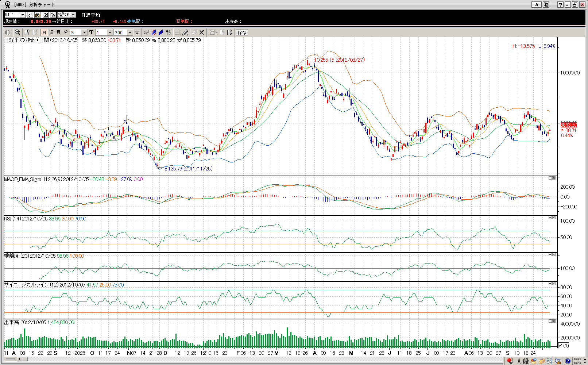Click the blue bar chart indicator icon
Viewport: 588px width, 365px height.
click(x=161, y=32)
